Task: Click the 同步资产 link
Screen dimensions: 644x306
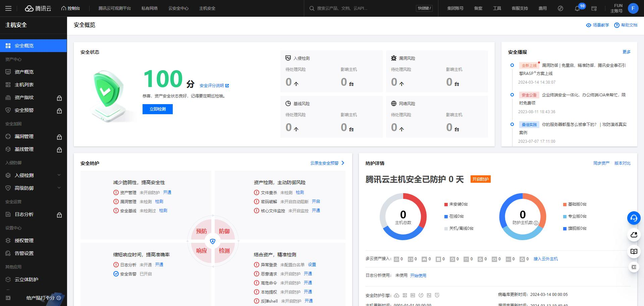Action: (601, 163)
